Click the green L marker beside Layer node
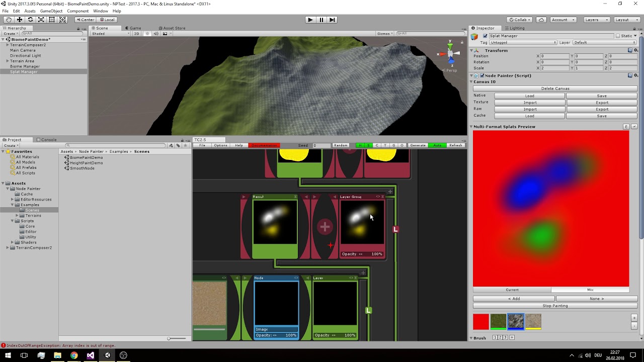Image resolution: width=644 pixels, height=362 pixels. 368,311
